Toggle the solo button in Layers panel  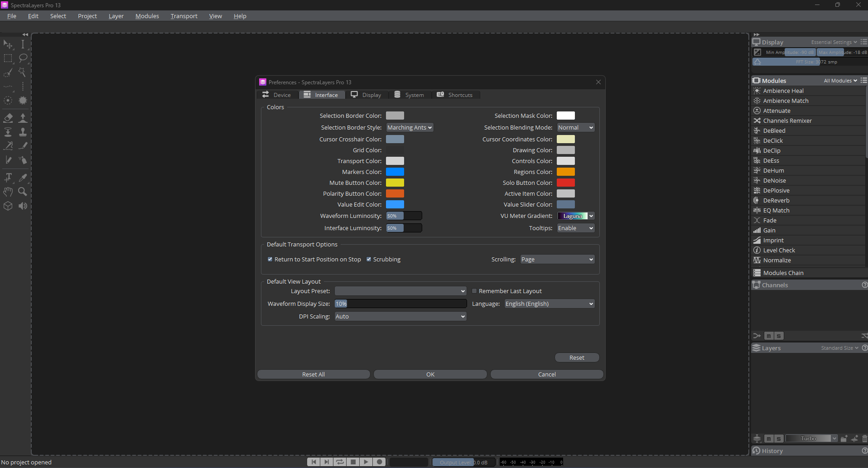[x=779, y=439]
